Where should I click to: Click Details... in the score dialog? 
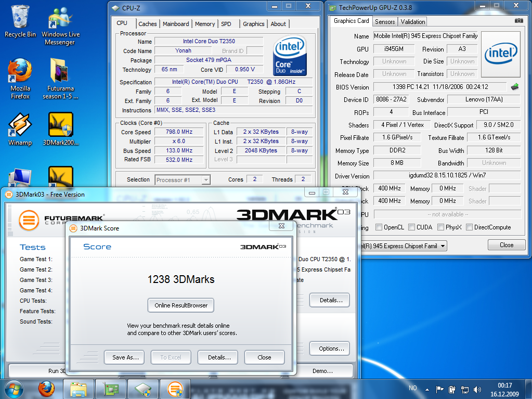click(219, 357)
